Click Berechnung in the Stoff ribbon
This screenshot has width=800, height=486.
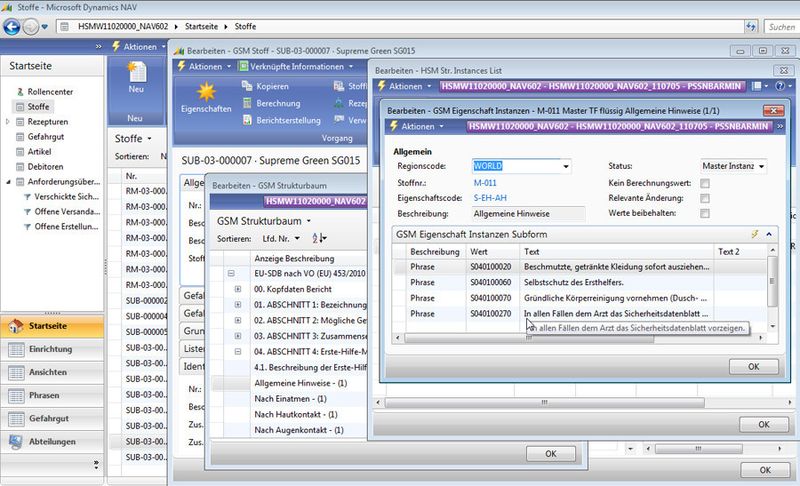(x=271, y=103)
